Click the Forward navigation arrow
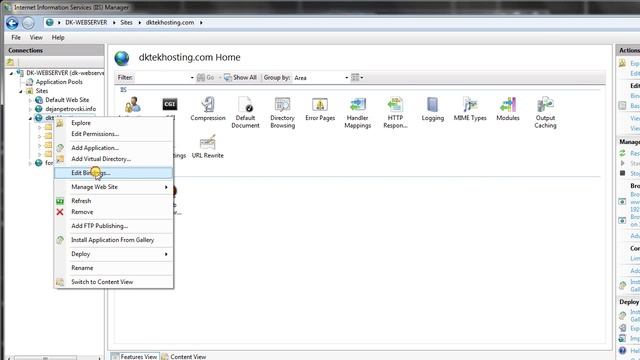Screen dimensions: 640x360 click(x=28, y=23)
